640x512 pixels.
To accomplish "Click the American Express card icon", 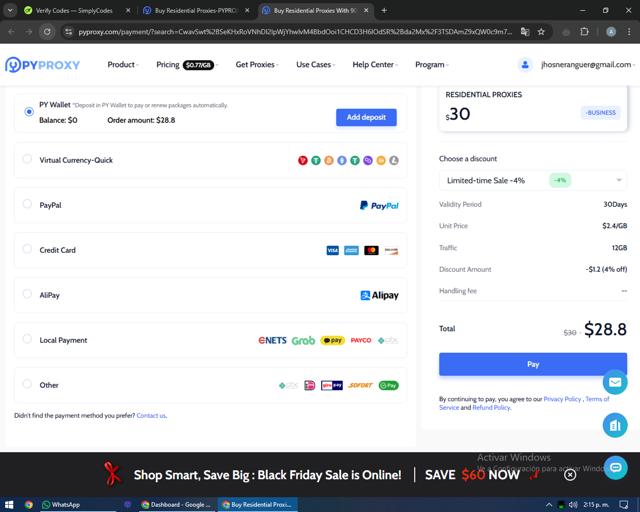I will (351, 250).
